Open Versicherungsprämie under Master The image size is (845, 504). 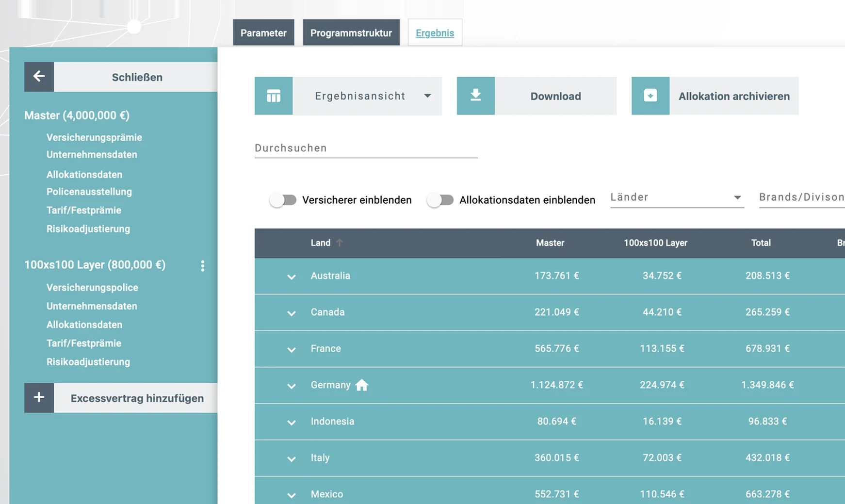[94, 137]
